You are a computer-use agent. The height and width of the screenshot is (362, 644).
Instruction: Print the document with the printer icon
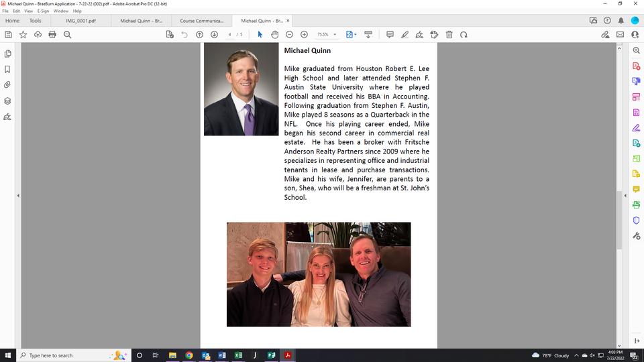[52, 35]
